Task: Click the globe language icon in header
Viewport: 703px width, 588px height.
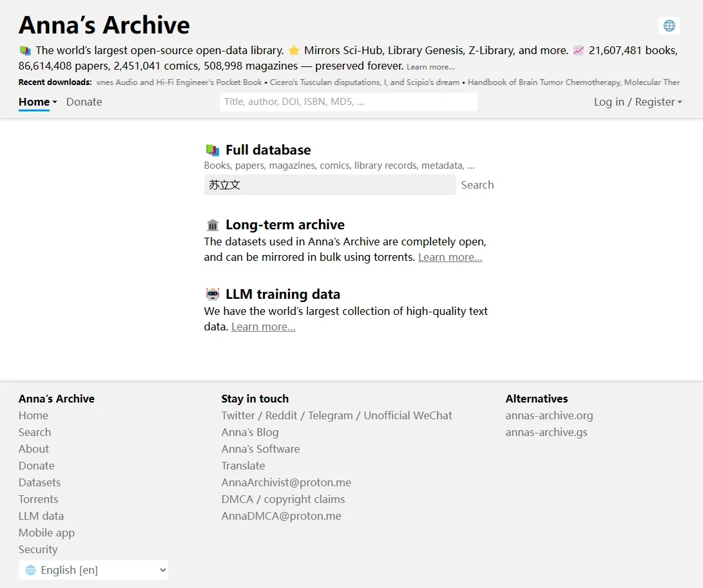Action: pyautogui.click(x=669, y=26)
